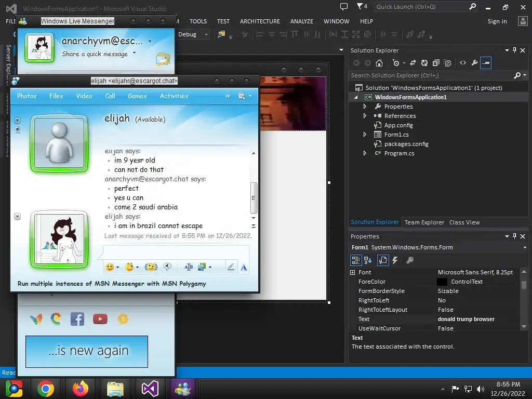Click the View Code icon in Solution Explorer

point(463,63)
